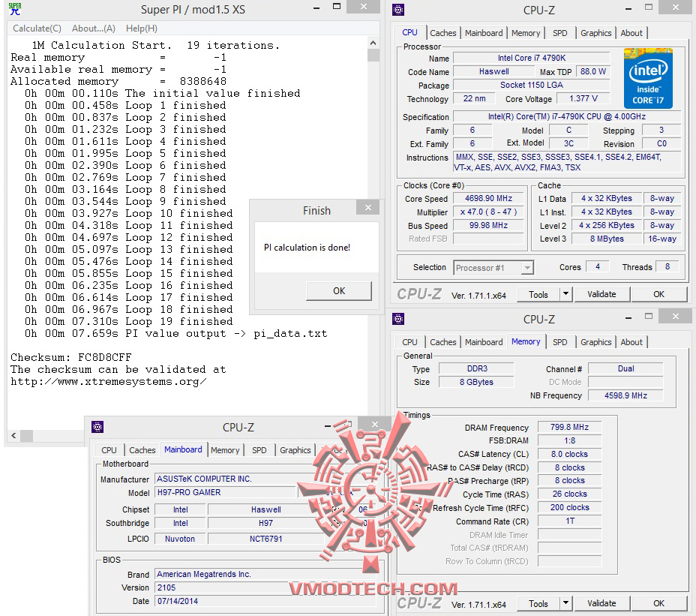The height and width of the screenshot is (616, 696).
Task: Click OK in the Finish dialog
Action: pyautogui.click(x=339, y=291)
